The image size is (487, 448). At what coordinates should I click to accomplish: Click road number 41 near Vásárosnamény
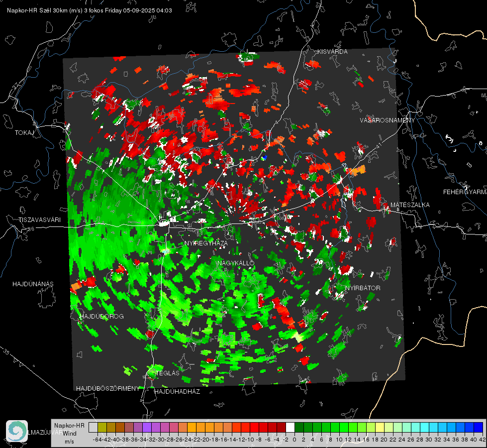(x=378, y=145)
